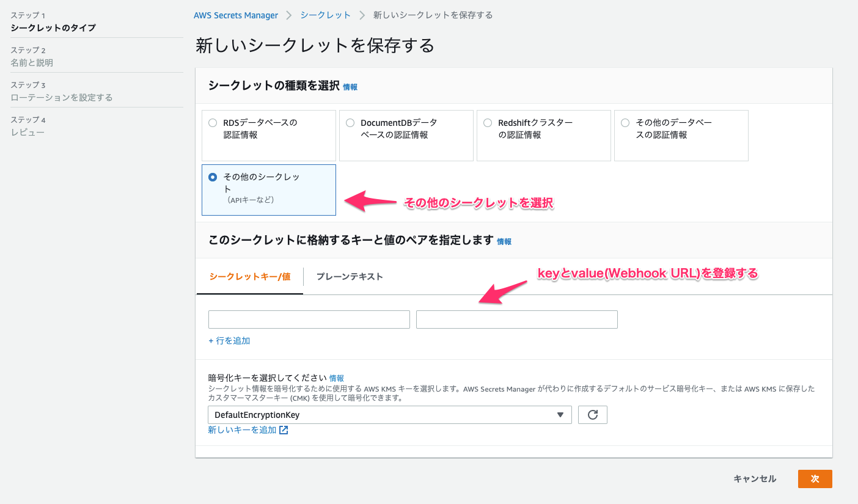Select step 3 ローテーションを設定する in sidebar
Image resolution: width=858 pixels, height=504 pixels.
click(62, 98)
